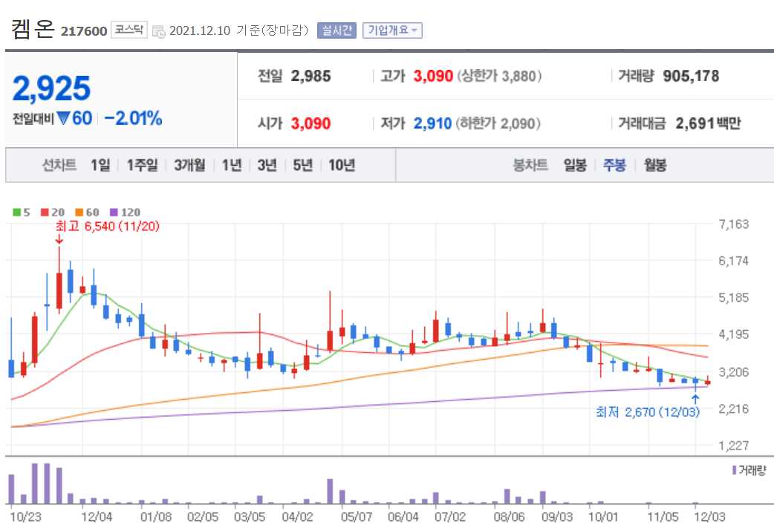This screenshot has height=532, width=774.
Task: Select the 10년 ten-year period tab
Action: (x=341, y=166)
